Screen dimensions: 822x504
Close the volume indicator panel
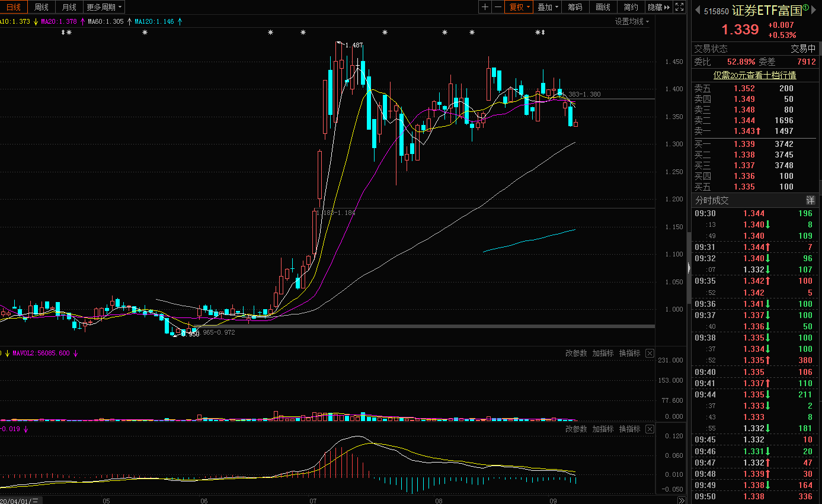[650, 353]
